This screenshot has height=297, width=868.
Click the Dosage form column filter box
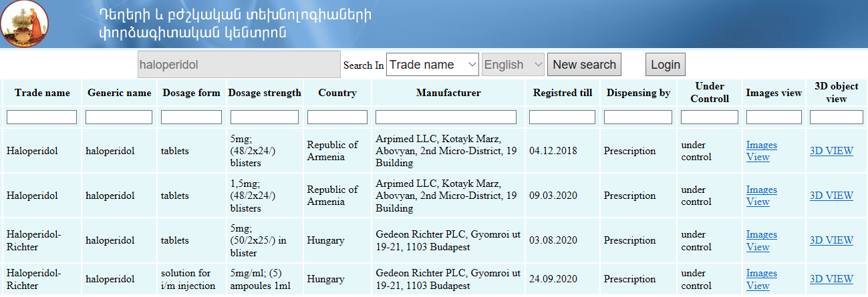pyautogui.click(x=191, y=117)
